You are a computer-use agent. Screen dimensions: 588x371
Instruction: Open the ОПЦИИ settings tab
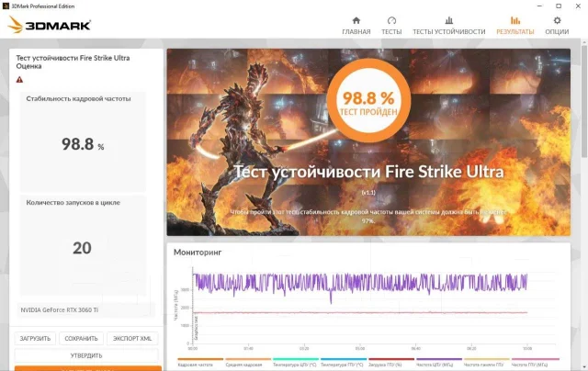[557, 26]
